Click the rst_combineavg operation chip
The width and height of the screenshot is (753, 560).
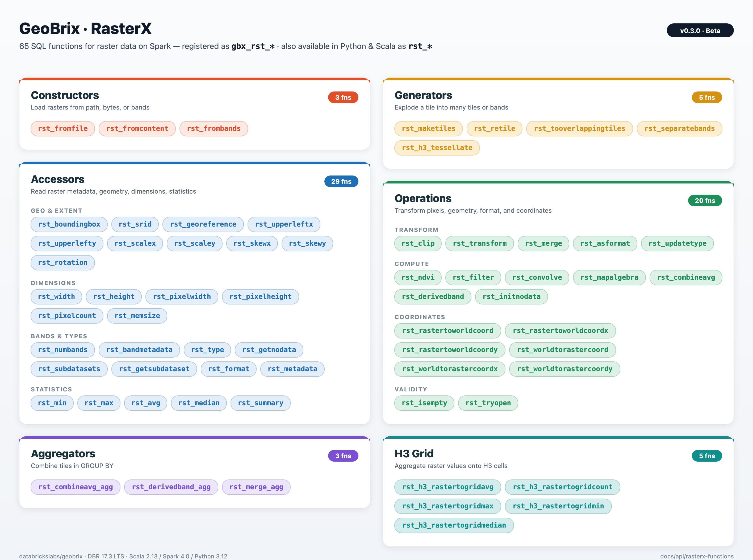pyautogui.click(x=686, y=278)
